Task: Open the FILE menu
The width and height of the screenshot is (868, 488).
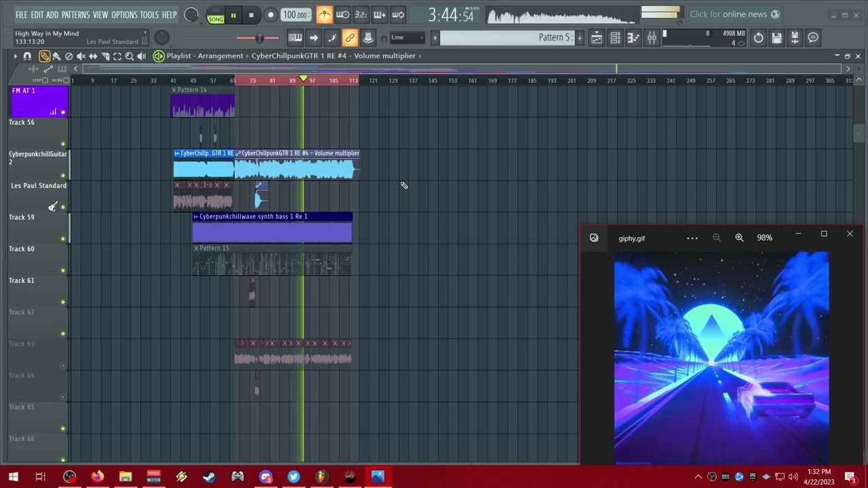Action: [x=22, y=15]
